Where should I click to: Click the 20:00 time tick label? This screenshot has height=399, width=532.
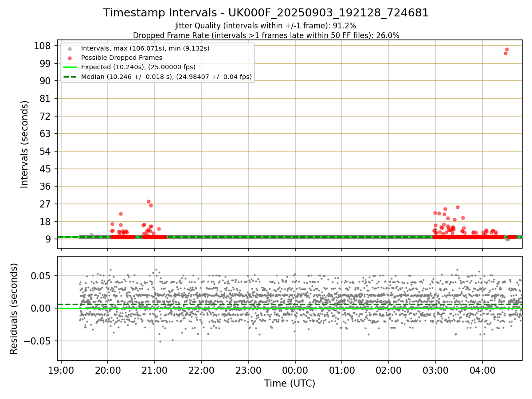(108, 370)
